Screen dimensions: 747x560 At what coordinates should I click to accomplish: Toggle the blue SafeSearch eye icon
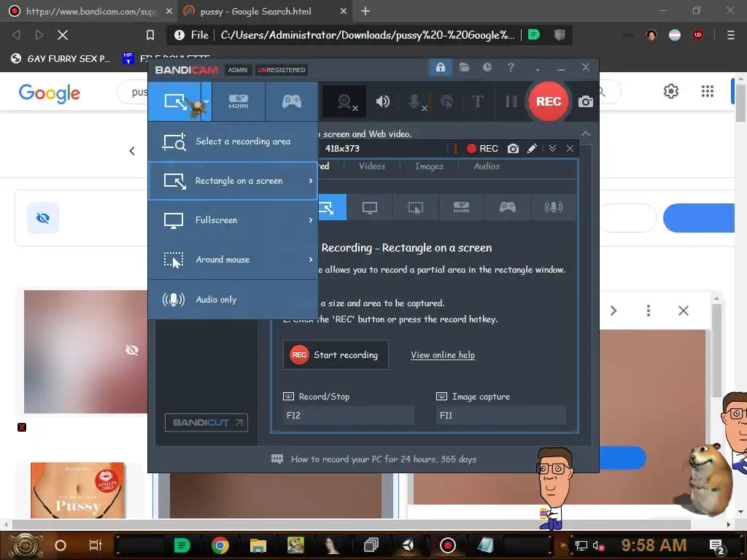tap(43, 218)
